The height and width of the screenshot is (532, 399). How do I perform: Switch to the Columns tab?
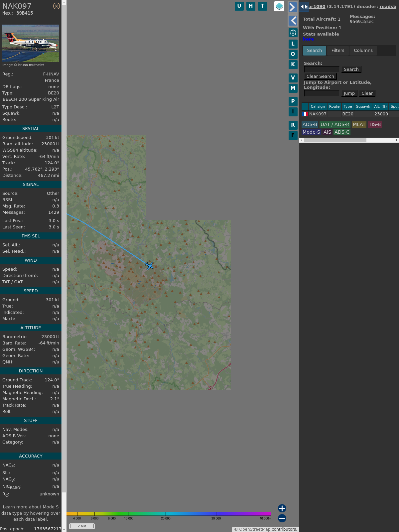pos(363,51)
